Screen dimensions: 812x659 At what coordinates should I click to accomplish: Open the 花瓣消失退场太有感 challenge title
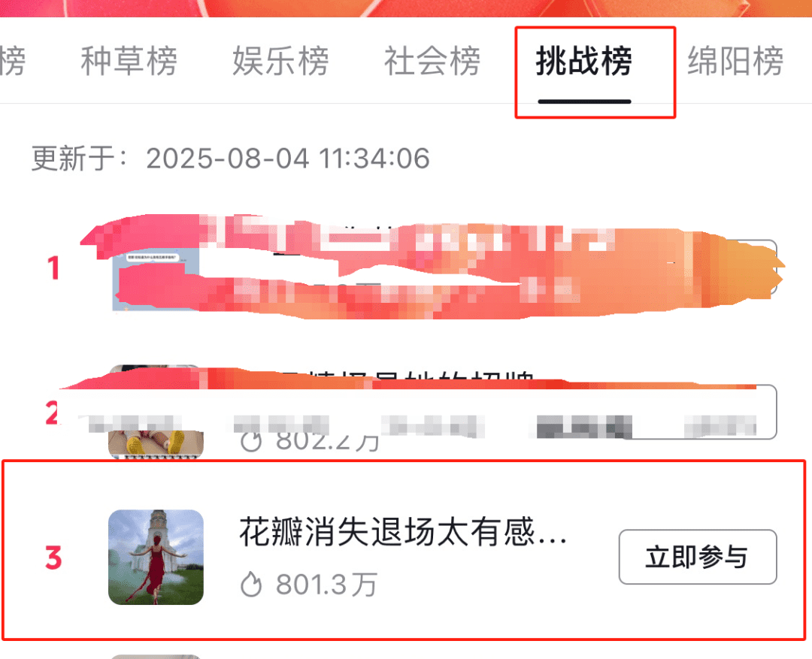403,532
